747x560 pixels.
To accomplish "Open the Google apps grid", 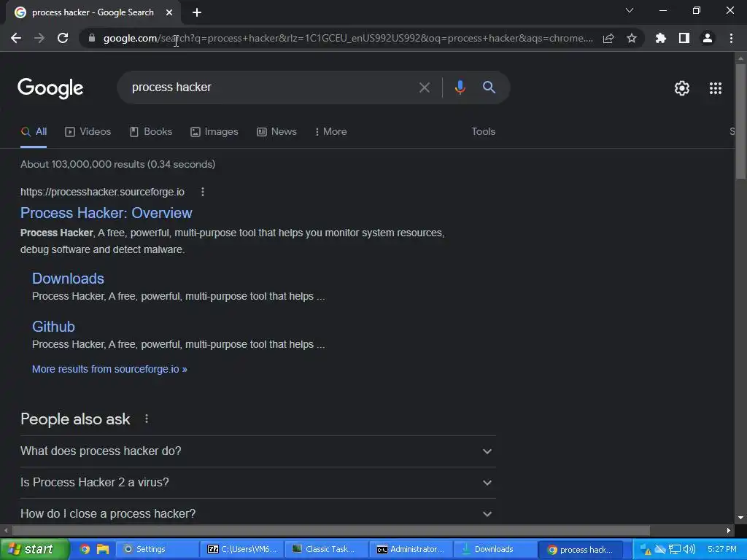I will [716, 88].
